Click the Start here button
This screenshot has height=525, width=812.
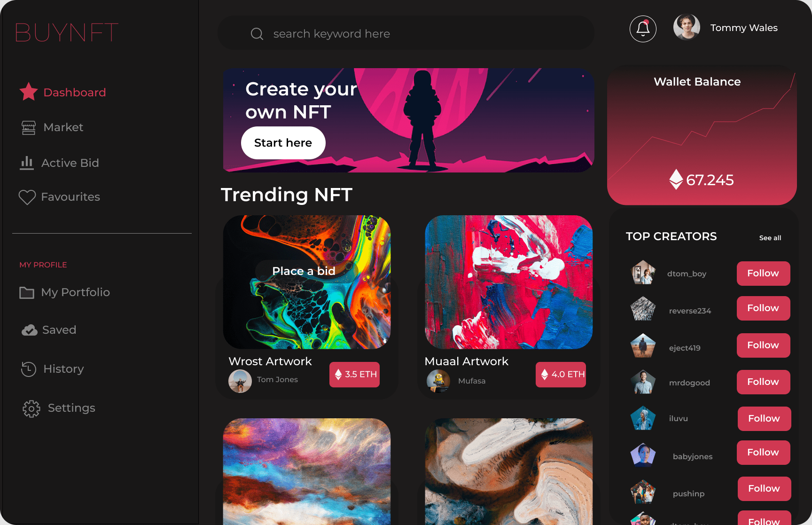point(283,143)
